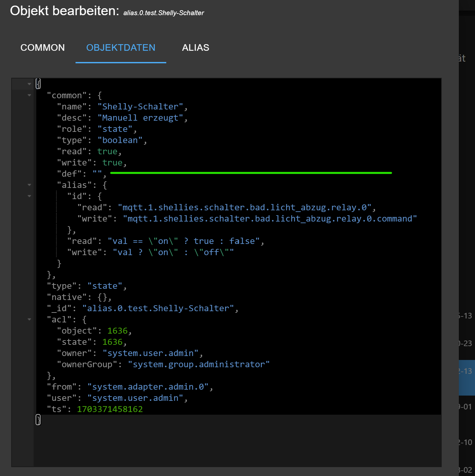Click the read id mqtt relay.0 string

pyautogui.click(x=245, y=208)
